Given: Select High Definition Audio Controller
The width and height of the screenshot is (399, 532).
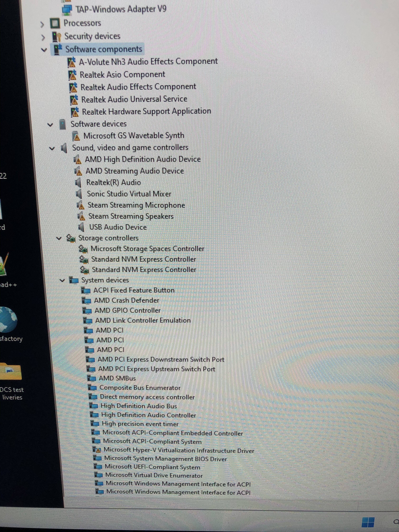Looking at the screenshot, I should [x=149, y=415].
